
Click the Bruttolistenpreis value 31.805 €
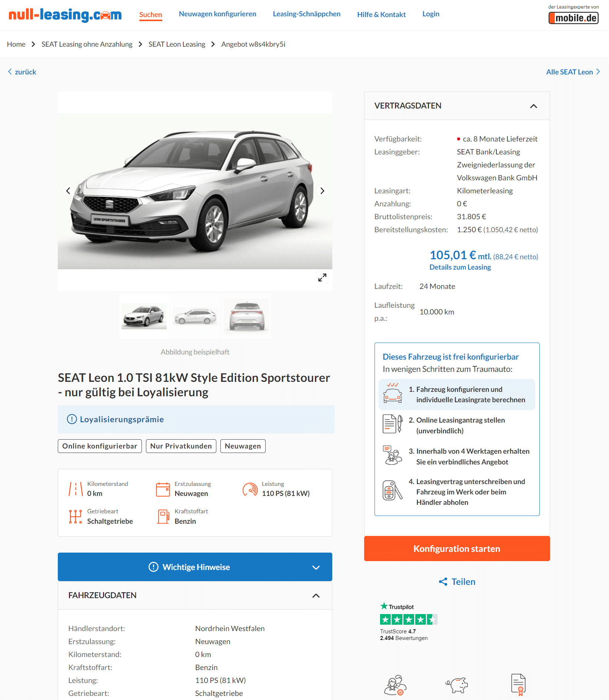tap(471, 217)
